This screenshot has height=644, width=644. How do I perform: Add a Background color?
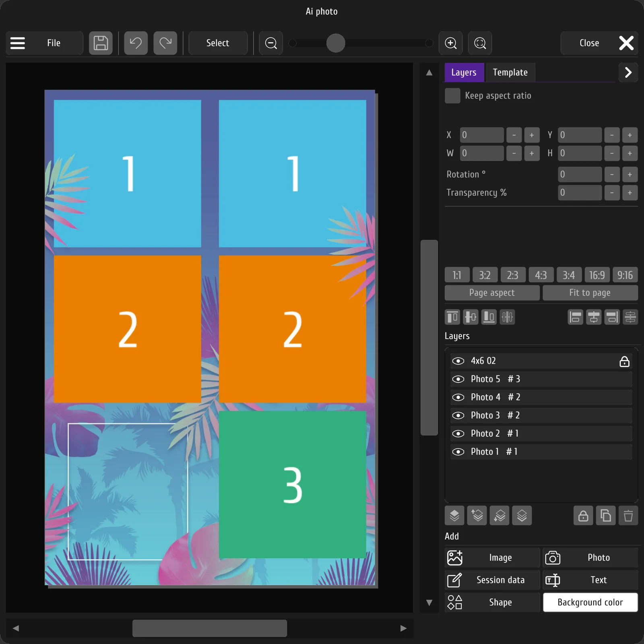590,602
